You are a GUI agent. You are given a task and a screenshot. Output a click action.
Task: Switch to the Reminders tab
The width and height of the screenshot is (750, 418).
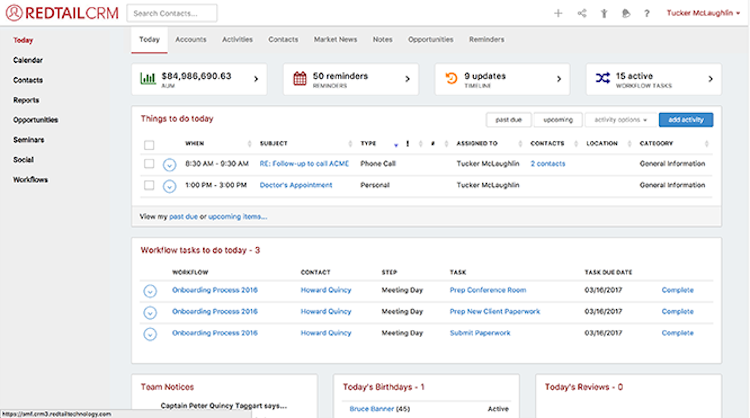[486, 40]
